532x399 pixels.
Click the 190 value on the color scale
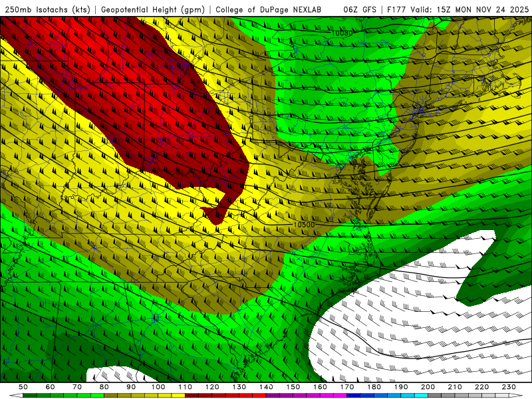(401, 386)
